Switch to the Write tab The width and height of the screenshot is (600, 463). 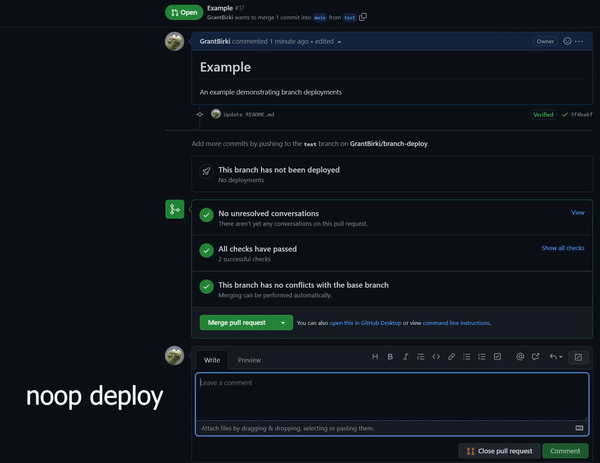(x=212, y=360)
